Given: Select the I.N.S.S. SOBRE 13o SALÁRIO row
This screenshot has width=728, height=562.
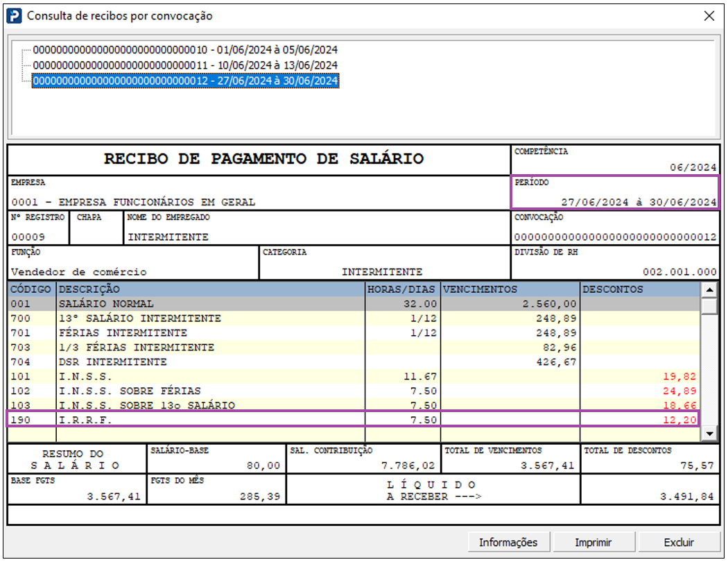Looking at the screenshot, I should tap(354, 405).
